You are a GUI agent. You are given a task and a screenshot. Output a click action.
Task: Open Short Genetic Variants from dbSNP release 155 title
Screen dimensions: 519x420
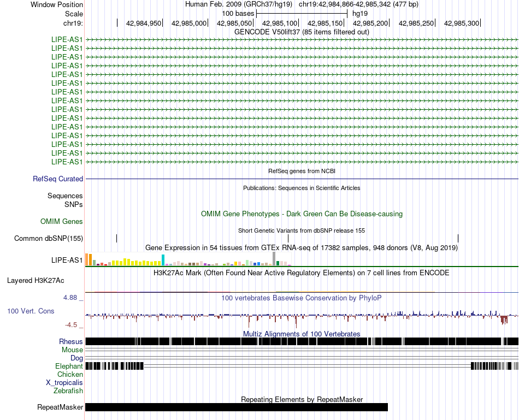click(x=302, y=230)
